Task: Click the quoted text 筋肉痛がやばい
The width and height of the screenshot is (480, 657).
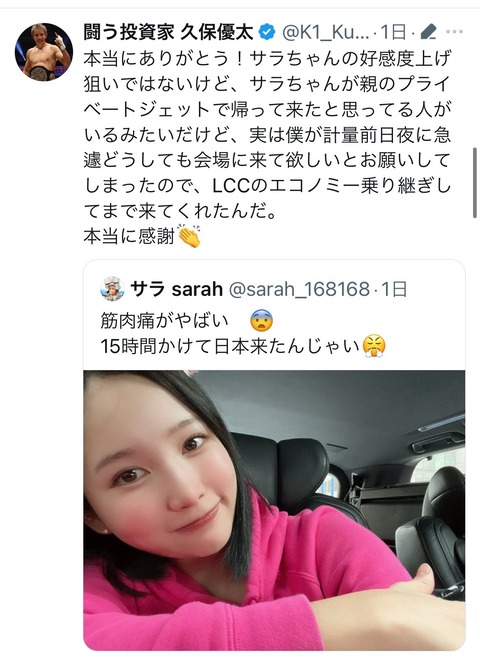Action: (x=165, y=321)
